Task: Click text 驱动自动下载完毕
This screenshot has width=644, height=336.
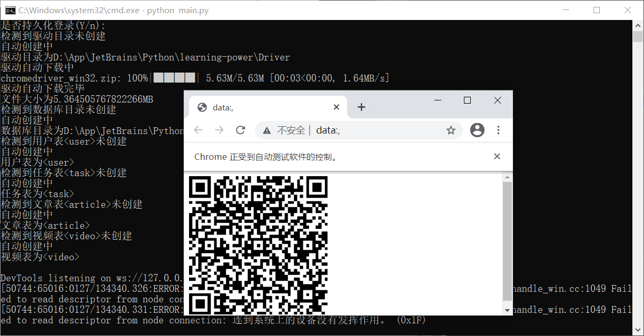Action: 43,88
